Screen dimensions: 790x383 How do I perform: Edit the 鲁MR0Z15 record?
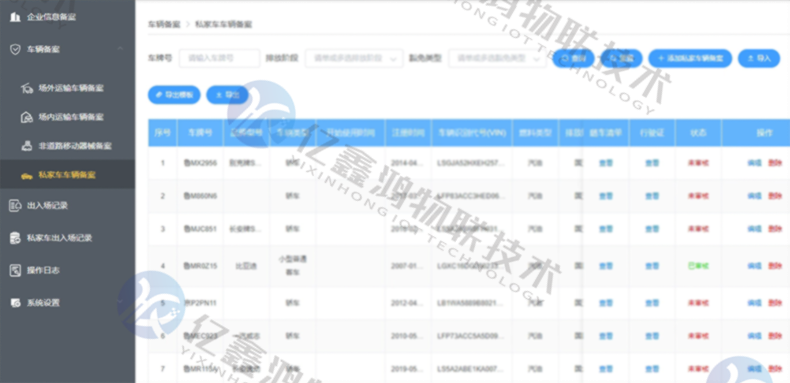click(754, 266)
